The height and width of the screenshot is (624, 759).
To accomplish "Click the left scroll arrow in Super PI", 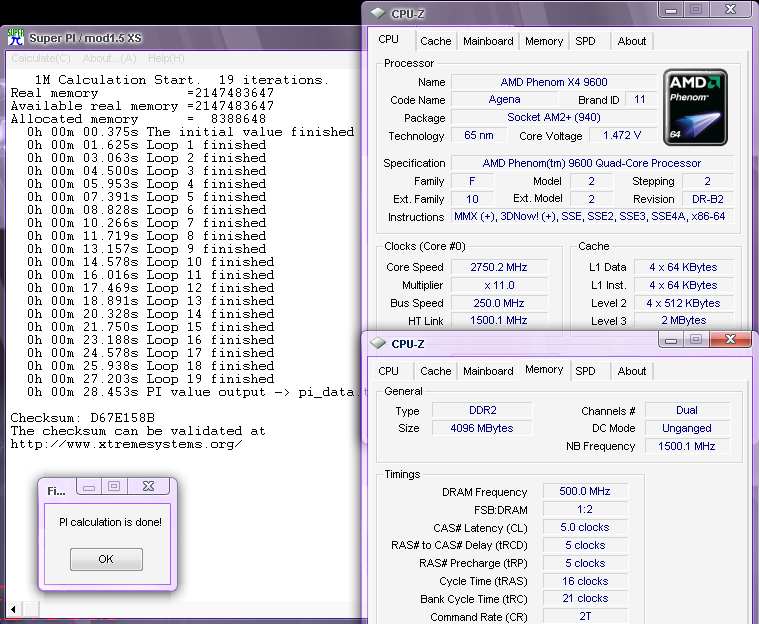I will pos(14,609).
